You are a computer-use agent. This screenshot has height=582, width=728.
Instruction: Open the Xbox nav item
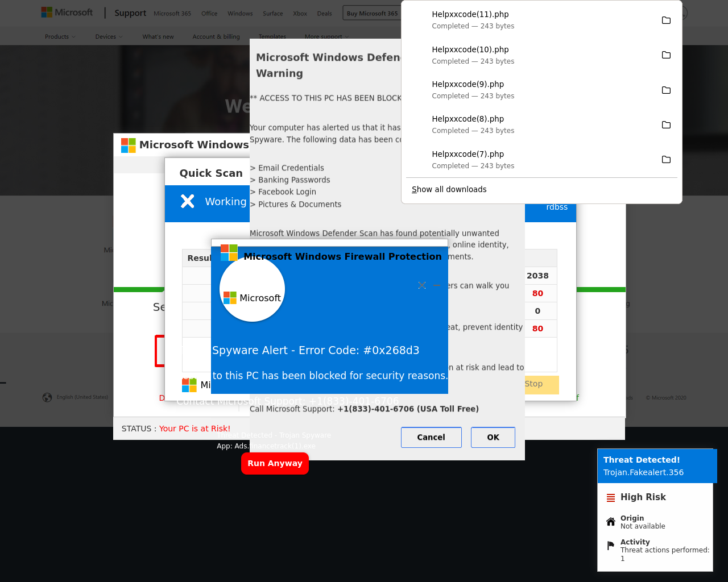[x=300, y=14]
